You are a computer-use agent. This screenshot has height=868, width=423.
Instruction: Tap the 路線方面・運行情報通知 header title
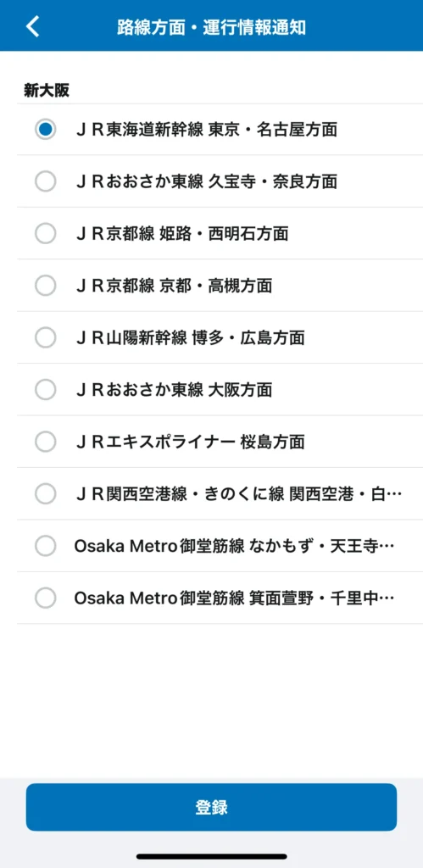tap(212, 28)
